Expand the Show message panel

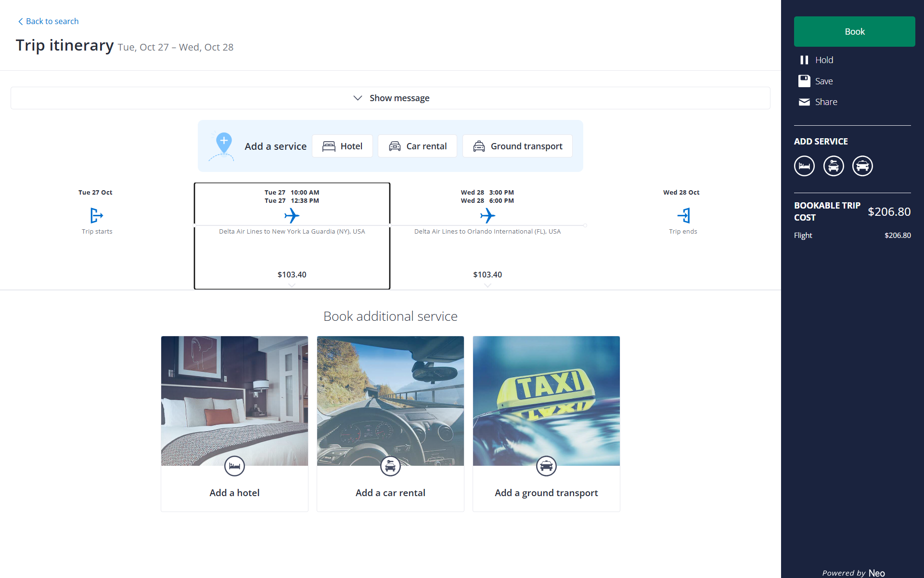click(x=390, y=98)
